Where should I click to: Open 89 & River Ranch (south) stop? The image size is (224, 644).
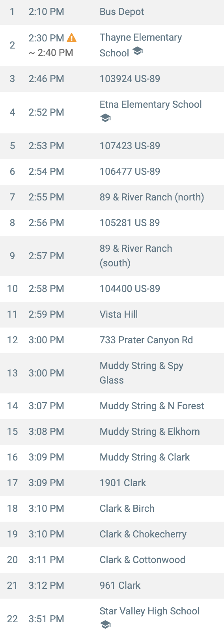[112, 256]
